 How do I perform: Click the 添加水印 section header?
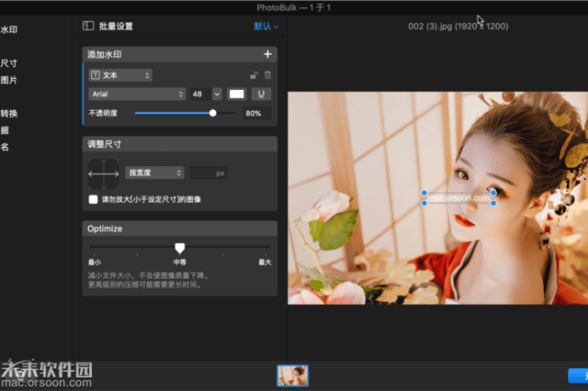(x=180, y=54)
